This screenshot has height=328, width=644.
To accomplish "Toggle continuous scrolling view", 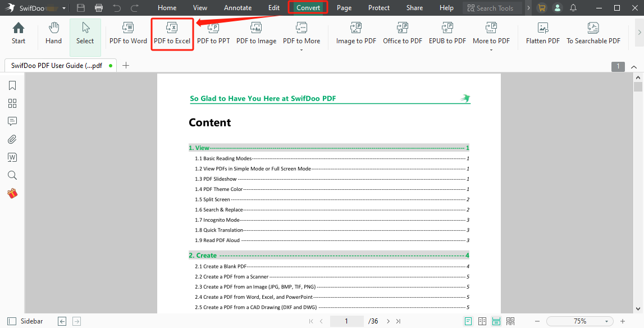I will click(x=496, y=321).
